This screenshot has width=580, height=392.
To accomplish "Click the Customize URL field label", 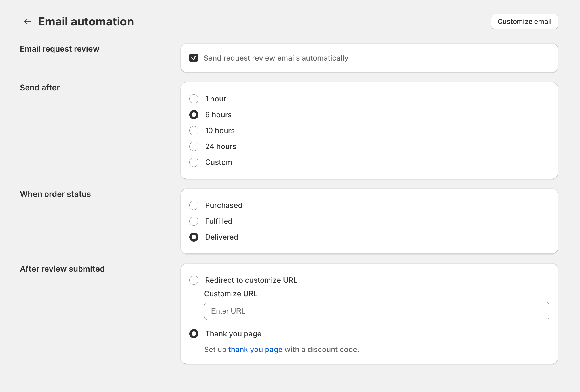I will coord(231,294).
